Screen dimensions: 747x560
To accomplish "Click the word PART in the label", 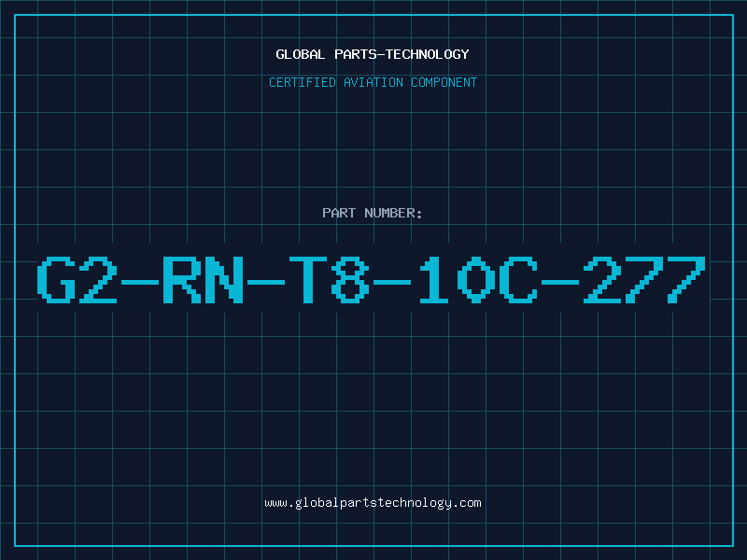I will 339,213.
